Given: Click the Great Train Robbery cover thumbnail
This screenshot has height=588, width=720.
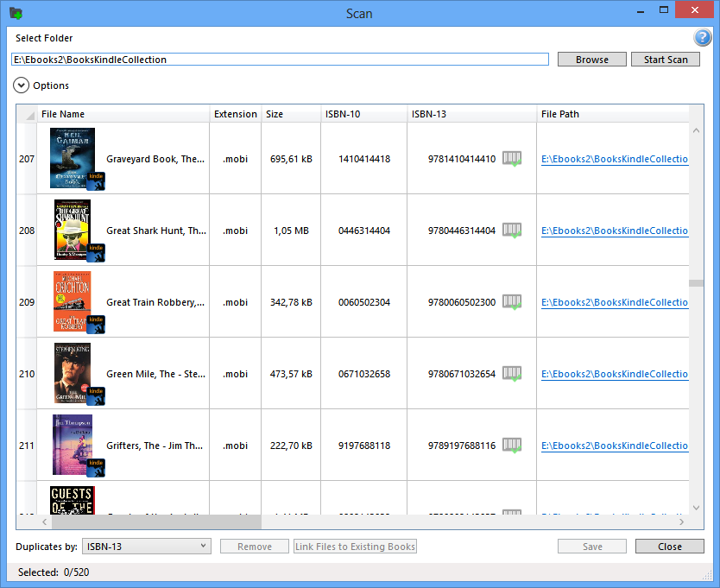Looking at the screenshot, I should tap(73, 299).
